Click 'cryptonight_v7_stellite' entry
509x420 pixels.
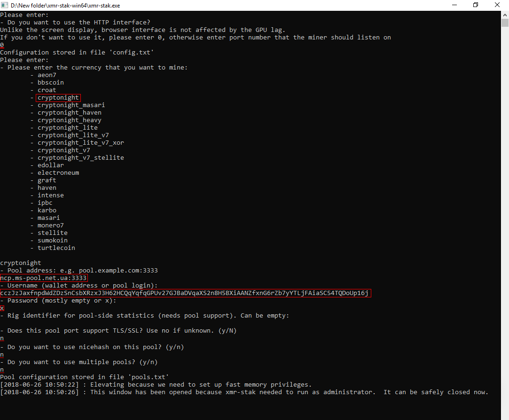point(80,157)
